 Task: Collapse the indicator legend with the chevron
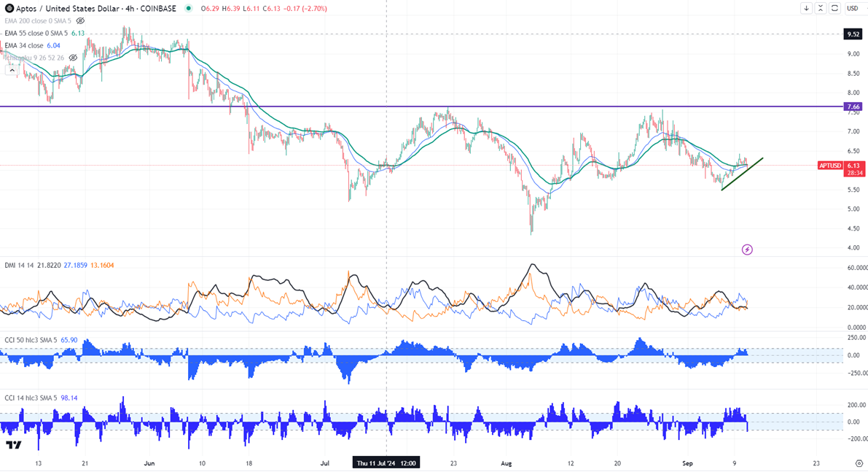click(12, 70)
